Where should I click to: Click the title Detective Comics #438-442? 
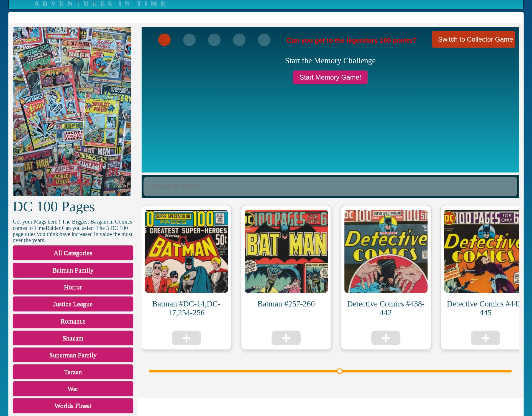[x=386, y=308]
